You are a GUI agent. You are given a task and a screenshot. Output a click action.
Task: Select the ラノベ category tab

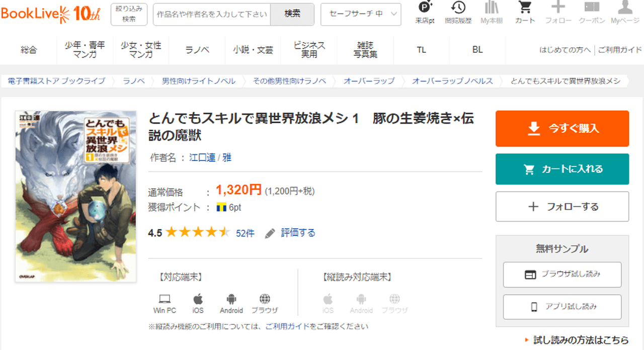pyautogui.click(x=197, y=50)
